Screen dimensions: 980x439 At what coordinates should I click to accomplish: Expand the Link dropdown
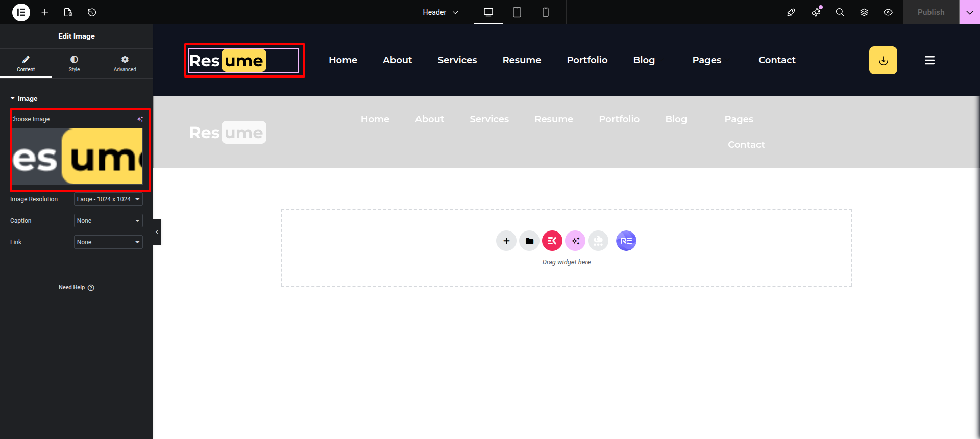click(x=108, y=242)
